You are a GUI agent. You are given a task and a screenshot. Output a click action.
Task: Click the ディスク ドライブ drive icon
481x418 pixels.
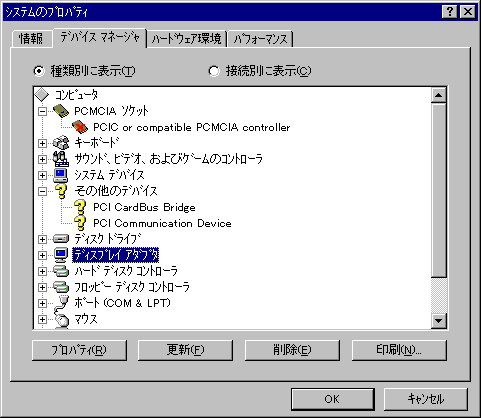tap(61, 239)
